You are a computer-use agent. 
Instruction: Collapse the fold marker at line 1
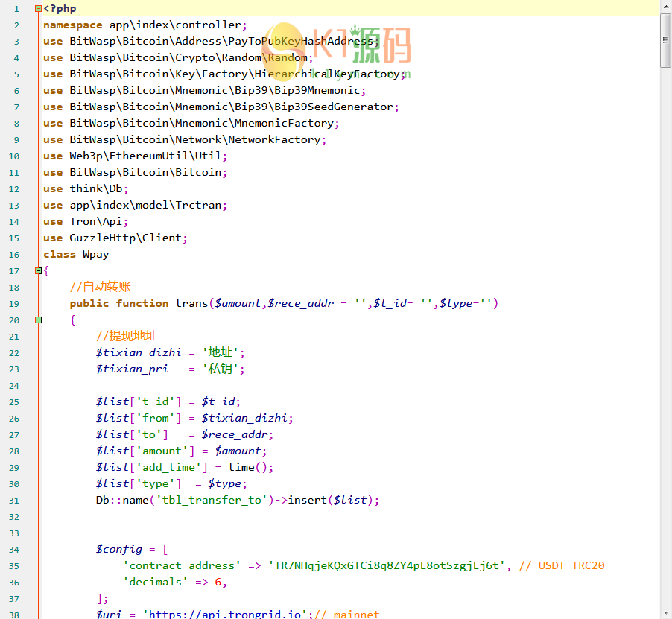coord(38,9)
